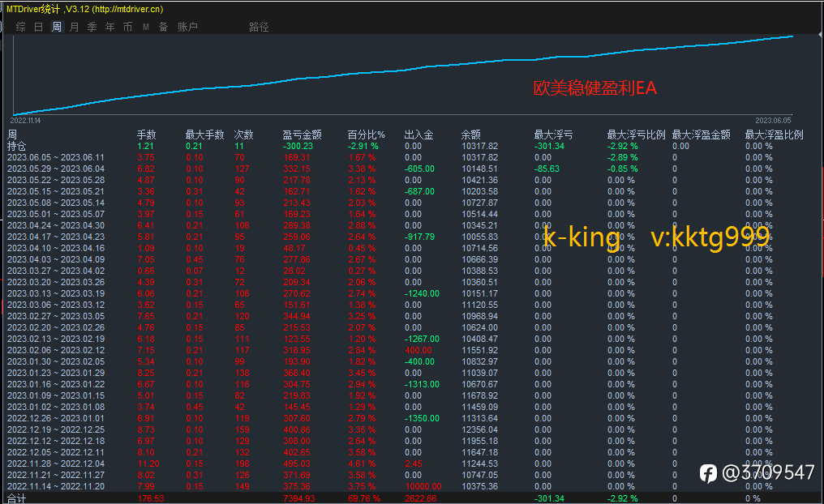
Task: Click the 路径 path option
Action: coord(259,27)
